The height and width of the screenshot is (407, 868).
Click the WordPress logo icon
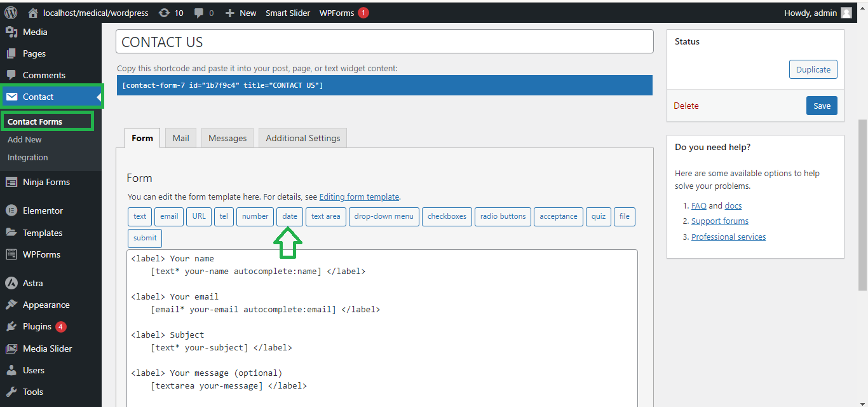pyautogui.click(x=11, y=13)
